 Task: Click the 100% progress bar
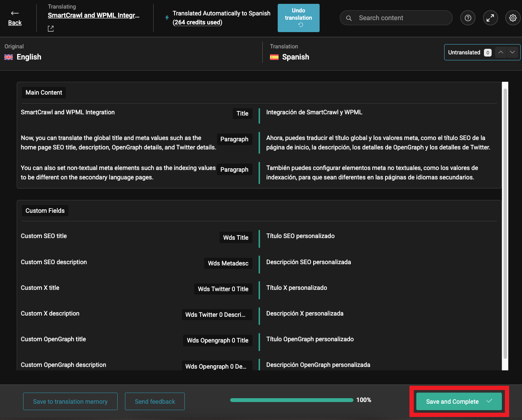[x=291, y=400]
